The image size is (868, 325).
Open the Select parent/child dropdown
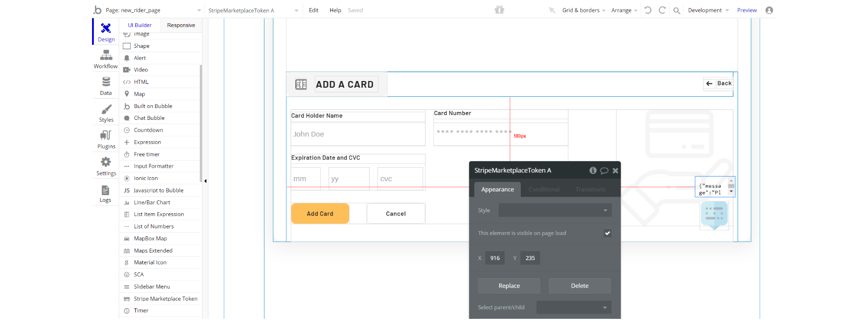(x=574, y=307)
